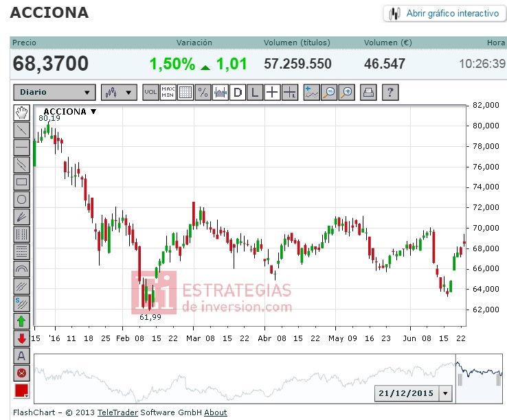Choose the circle drawing tool
Viewport: 507px width, 420px height.
pos(22,199)
